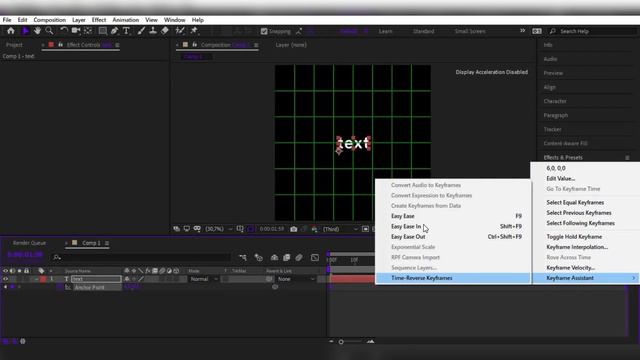Viewport: 640px width, 360px height.
Task: Click the timeline current time display
Action: click(25, 255)
